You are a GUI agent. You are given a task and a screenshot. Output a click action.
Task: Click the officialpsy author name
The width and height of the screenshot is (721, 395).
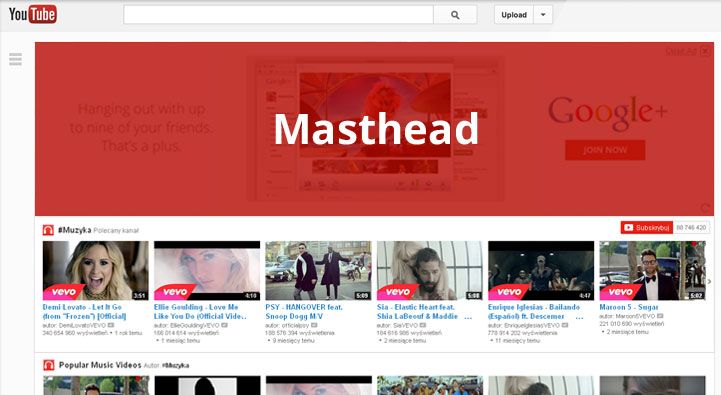(x=296, y=325)
